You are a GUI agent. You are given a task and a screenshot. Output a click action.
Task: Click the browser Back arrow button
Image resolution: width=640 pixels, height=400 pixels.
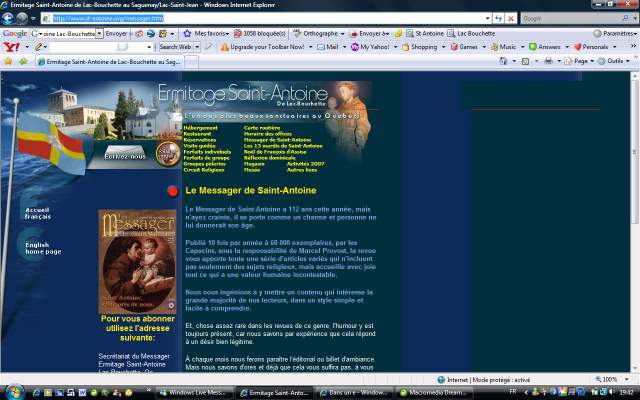[7, 18]
